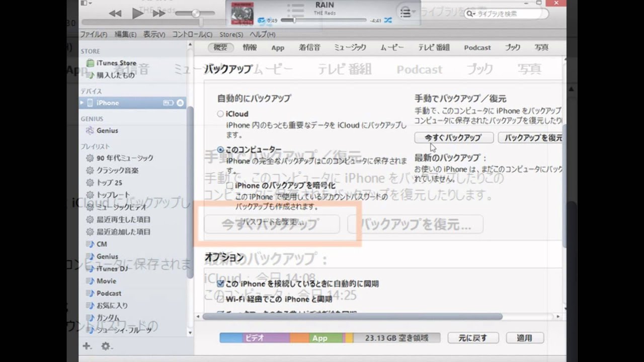This screenshot has height=362, width=644.
Task: Open the iTunes Store icon in sidebar
Action: pyautogui.click(x=90, y=63)
